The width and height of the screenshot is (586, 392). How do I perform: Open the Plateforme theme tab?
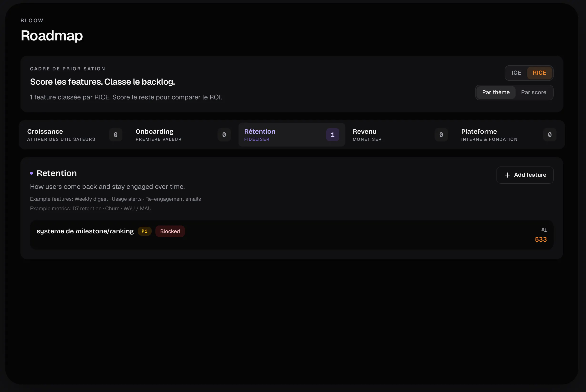point(509,135)
